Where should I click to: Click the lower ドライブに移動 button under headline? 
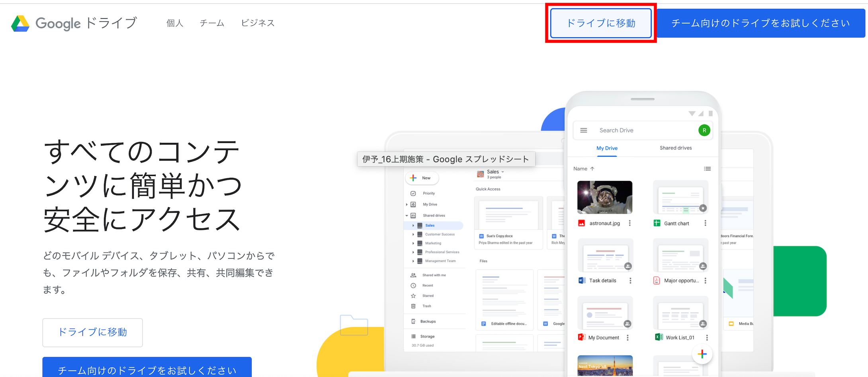[92, 332]
